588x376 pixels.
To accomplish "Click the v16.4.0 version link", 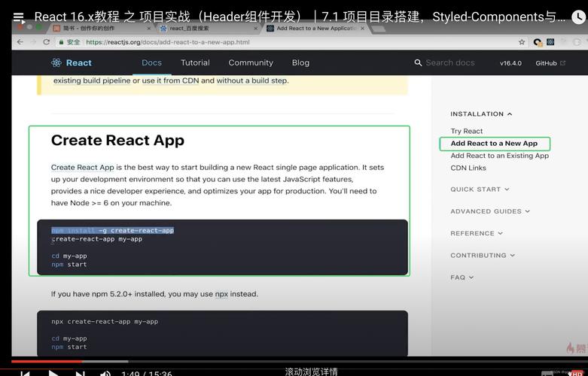I will click(510, 63).
